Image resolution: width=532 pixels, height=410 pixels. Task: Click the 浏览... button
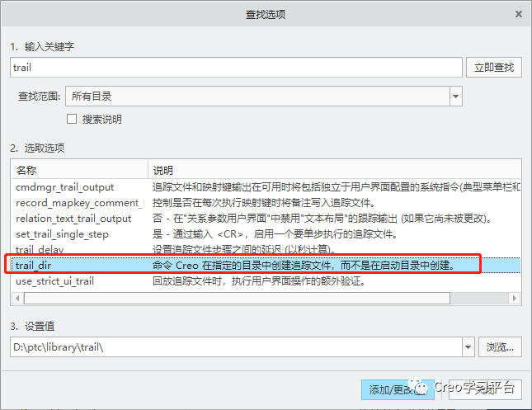point(500,346)
